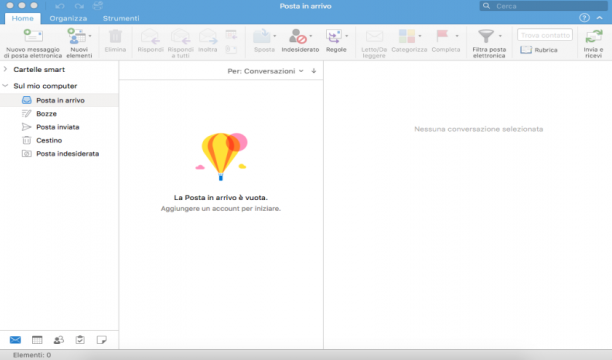Click the Sposta folder icon

(262, 36)
